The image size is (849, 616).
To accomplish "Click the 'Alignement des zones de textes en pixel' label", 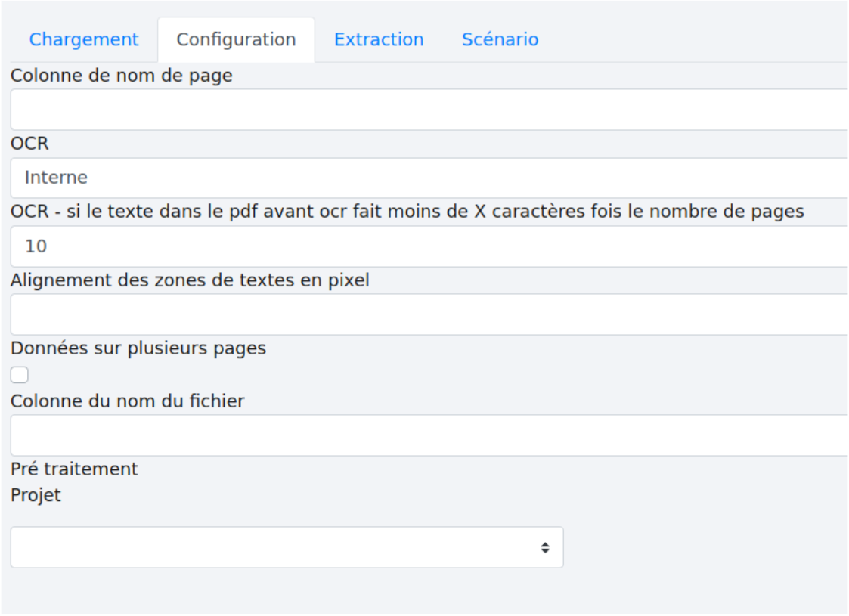I will (190, 280).
